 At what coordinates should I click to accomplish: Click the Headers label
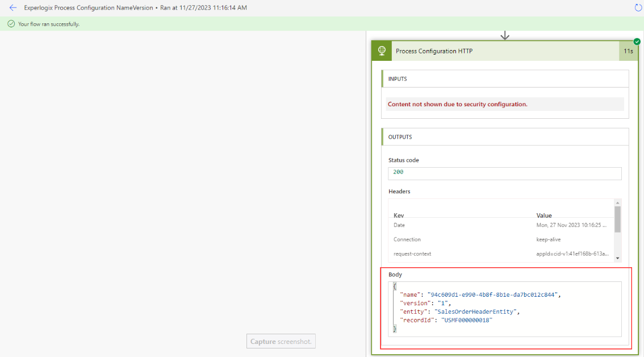click(399, 192)
